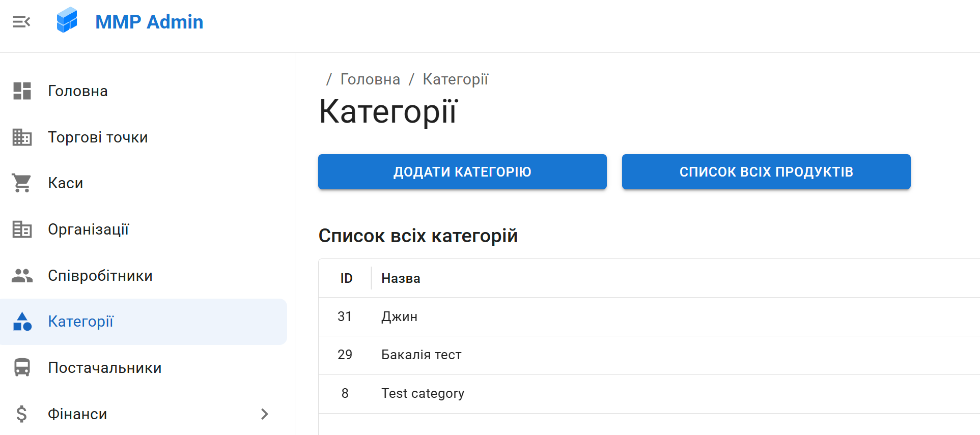Image resolution: width=980 pixels, height=435 pixels.
Task: Collapse the sidebar menu toggle icon
Action: pos(21,22)
